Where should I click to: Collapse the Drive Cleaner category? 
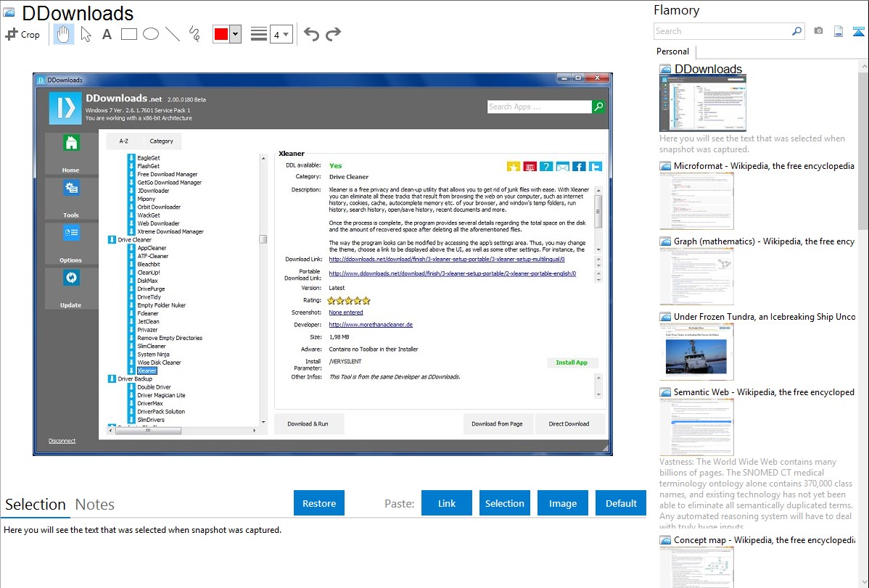tap(112, 240)
